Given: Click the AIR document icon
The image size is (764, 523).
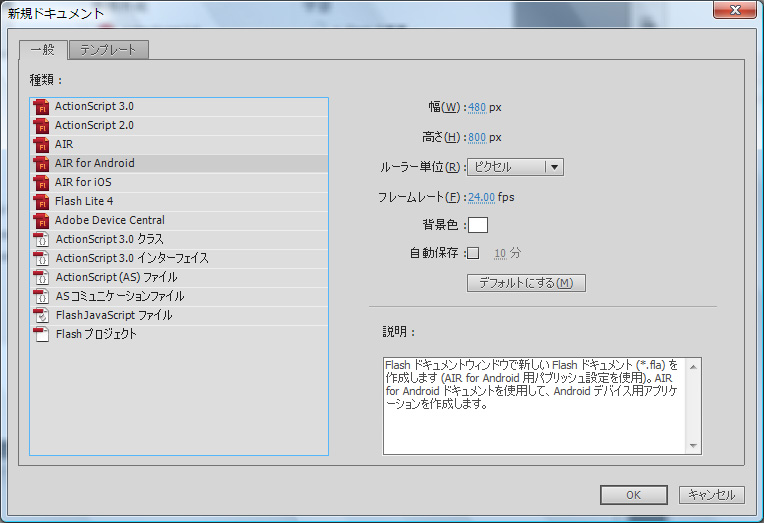Looking at the screenshot, I should coord(41,145).
